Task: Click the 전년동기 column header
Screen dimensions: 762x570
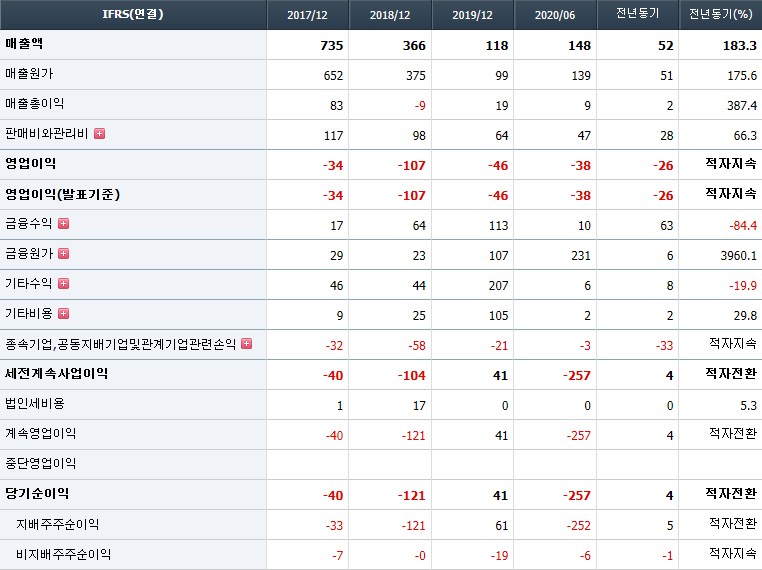Action: click(x=638, y=14)
